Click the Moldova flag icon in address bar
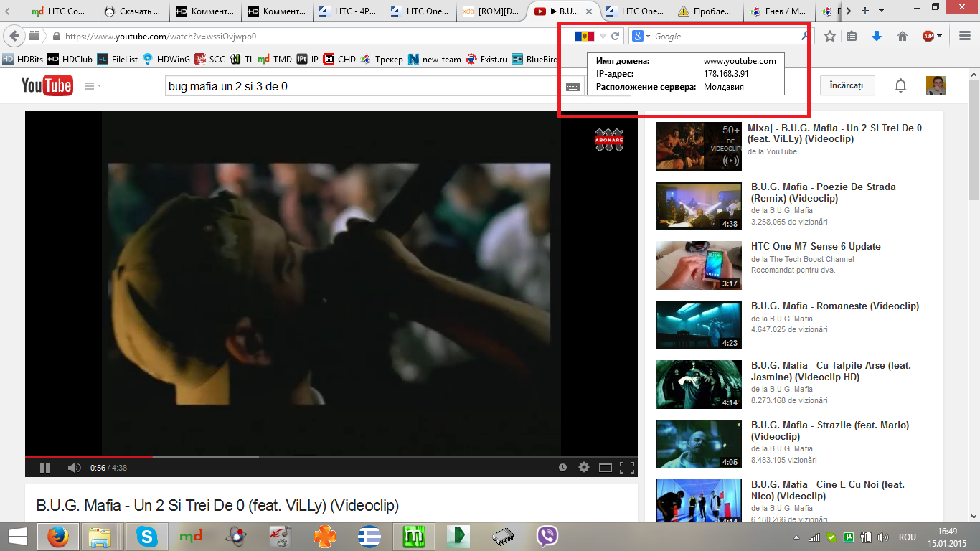This screenshot has height=551, width=980. (584, 36)
